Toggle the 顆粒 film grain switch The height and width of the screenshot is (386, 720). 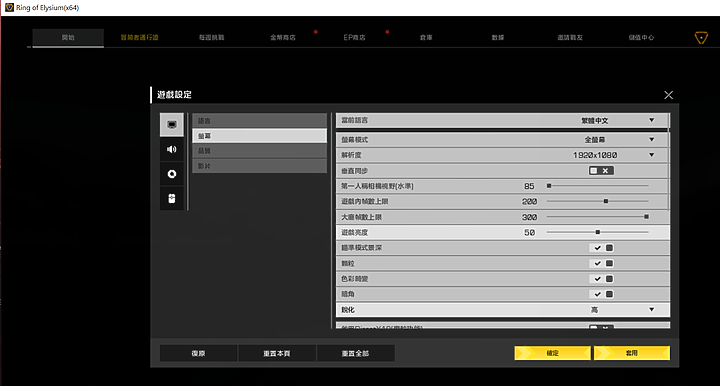tap(601, 263)
